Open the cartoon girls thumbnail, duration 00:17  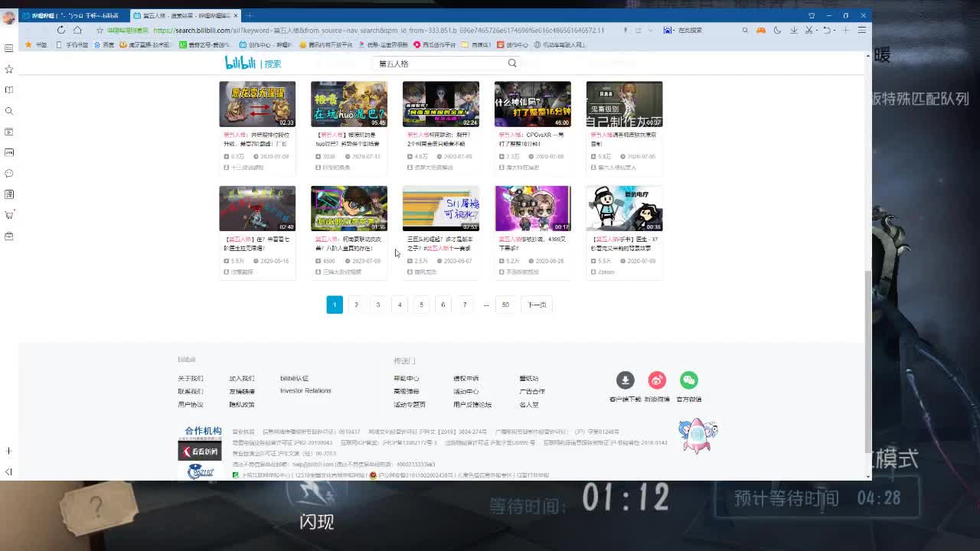[533, 208]
